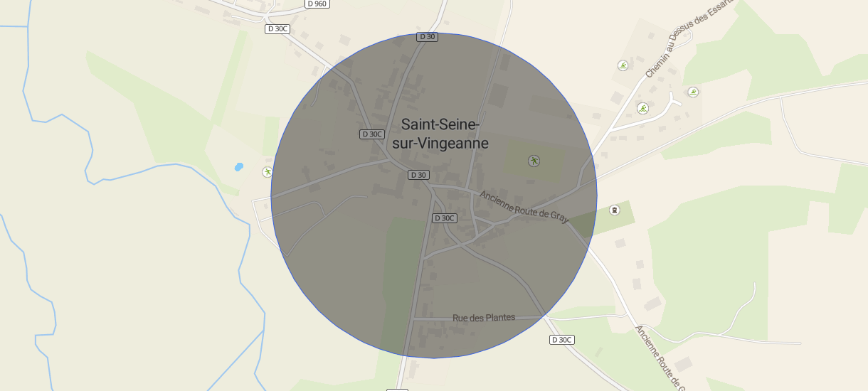This screenshot has width=868, height=391.
Task: Click the D 960 road shield
Action: click(x=317, y=4)
